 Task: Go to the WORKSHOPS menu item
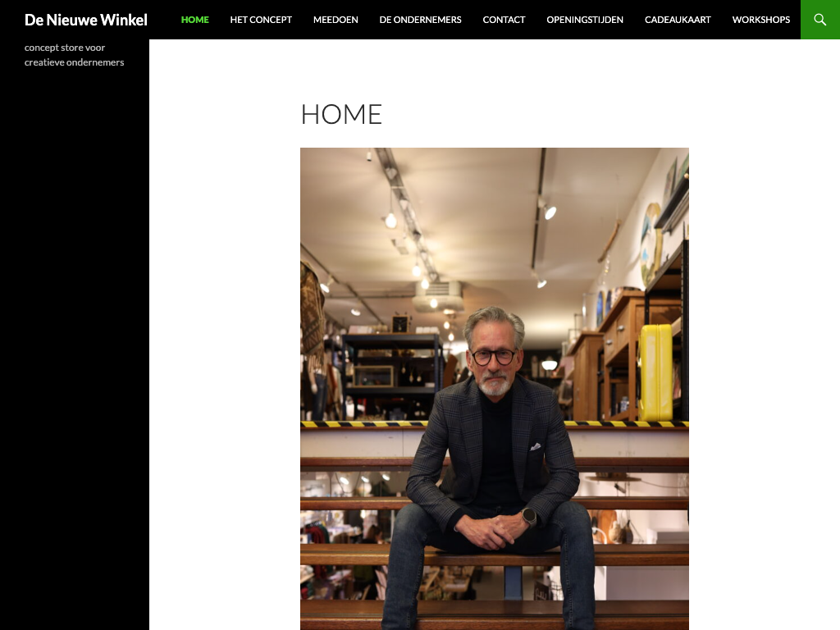pos(760,20)
